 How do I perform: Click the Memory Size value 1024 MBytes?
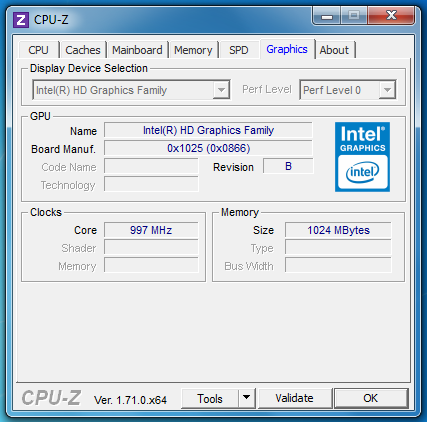pyautogui.click(x=338, y=230)
